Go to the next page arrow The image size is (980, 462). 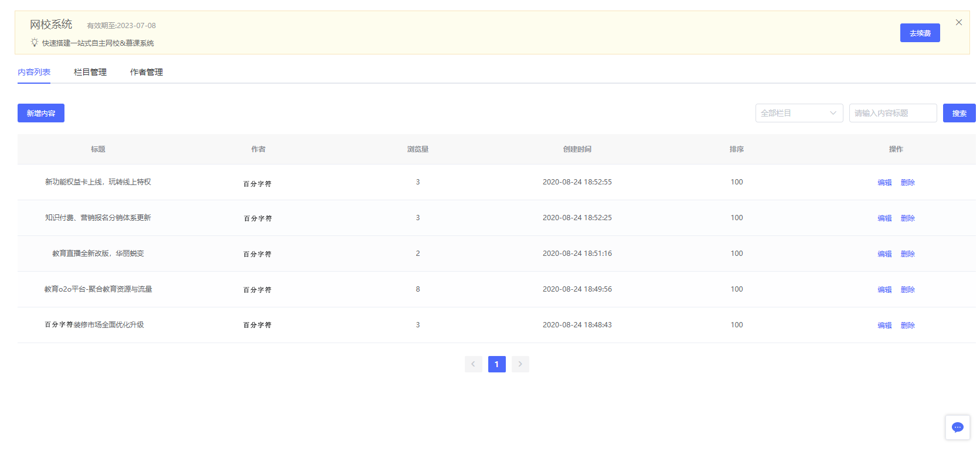click(x=520, y=364)
